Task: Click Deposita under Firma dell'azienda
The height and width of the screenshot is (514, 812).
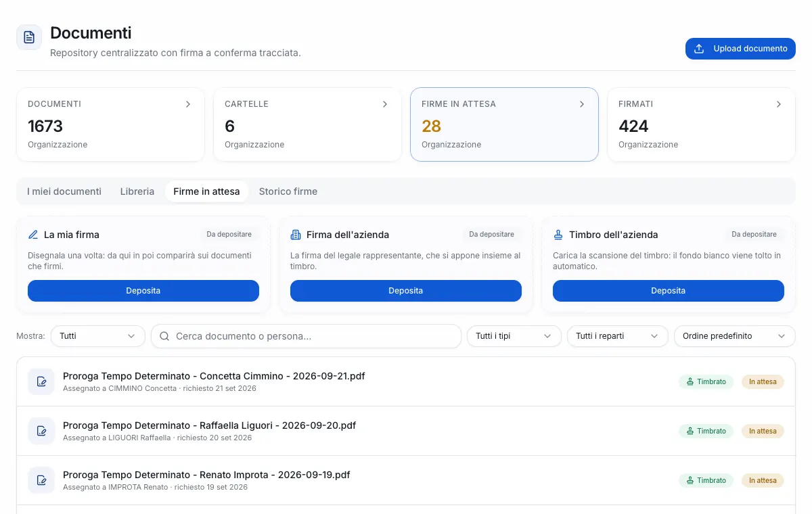Action: pyautogui.click(x=406, y=291)
